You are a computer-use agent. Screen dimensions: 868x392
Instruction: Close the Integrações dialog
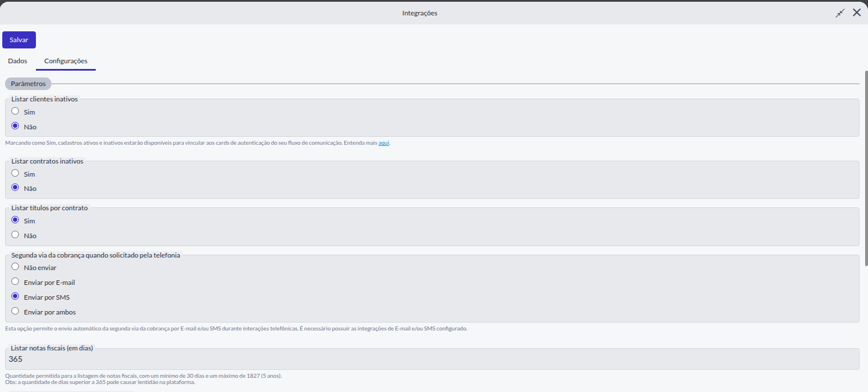[857, 13]
